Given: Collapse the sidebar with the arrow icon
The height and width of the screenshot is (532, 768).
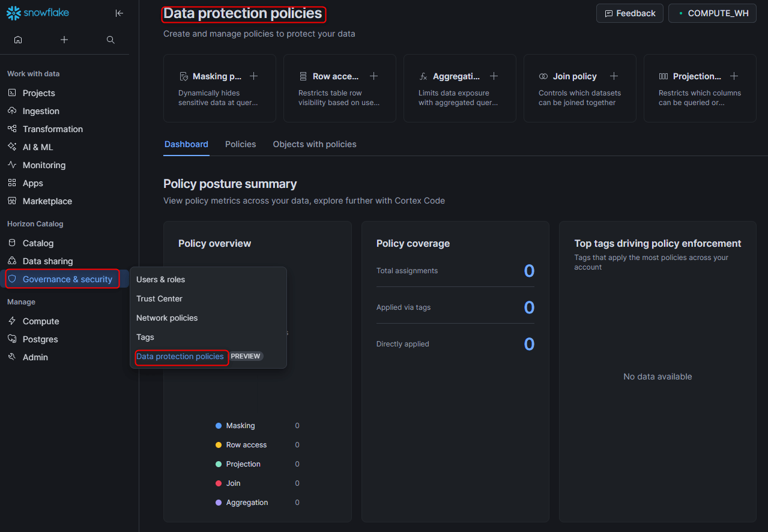Looking at the screenshot, I should coord(119,13).
